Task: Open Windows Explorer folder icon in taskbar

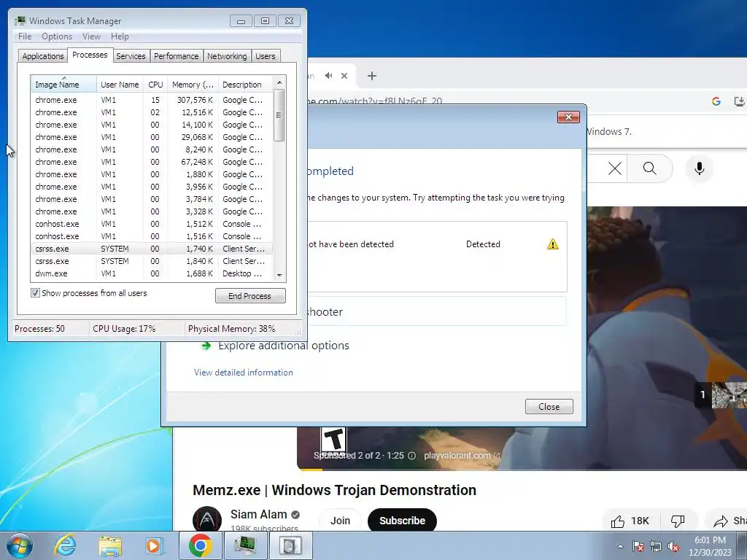Action: [x=110, y=546]
